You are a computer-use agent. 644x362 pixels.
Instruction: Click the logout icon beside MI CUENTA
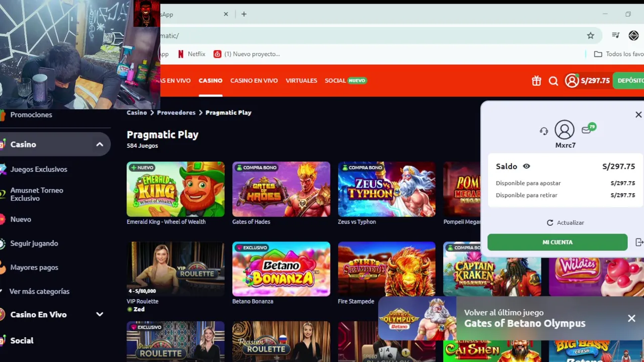639,242
